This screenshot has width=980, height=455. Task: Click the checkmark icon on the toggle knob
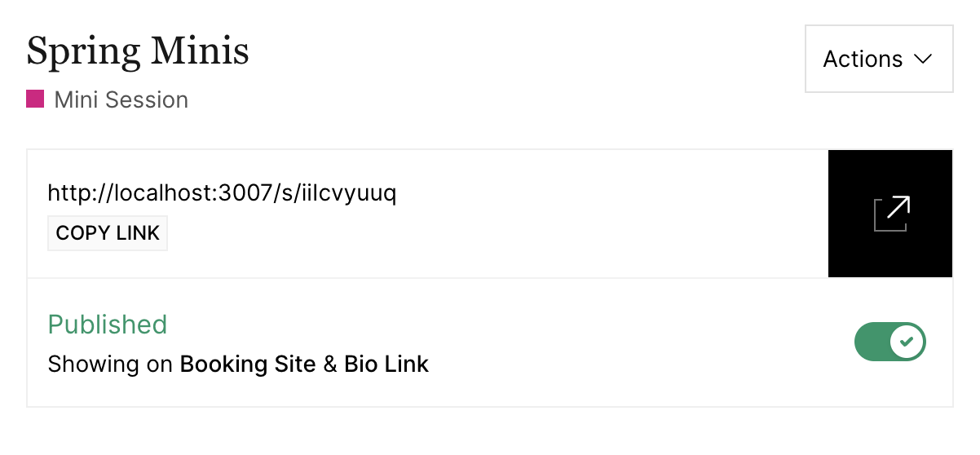click(907, 341)
